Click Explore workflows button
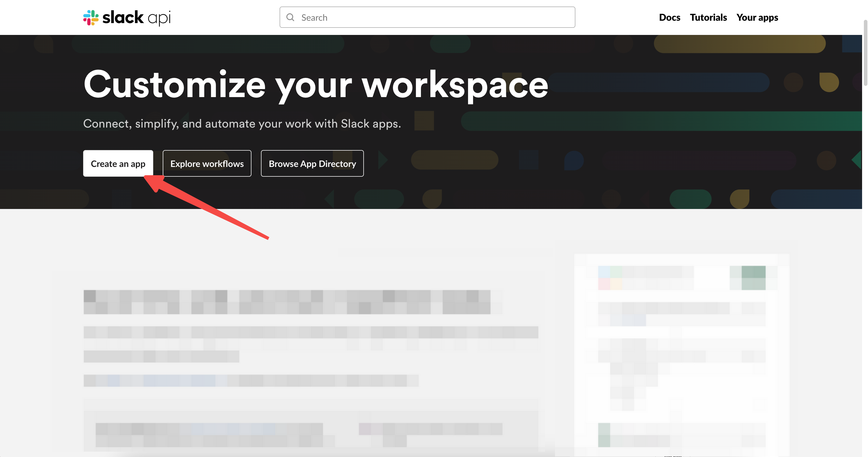 (207, 163)
